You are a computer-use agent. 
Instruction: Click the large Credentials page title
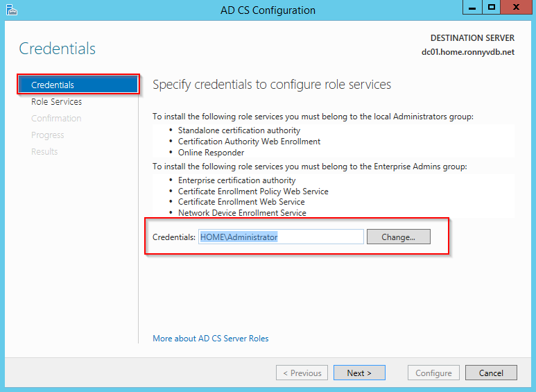58,49
